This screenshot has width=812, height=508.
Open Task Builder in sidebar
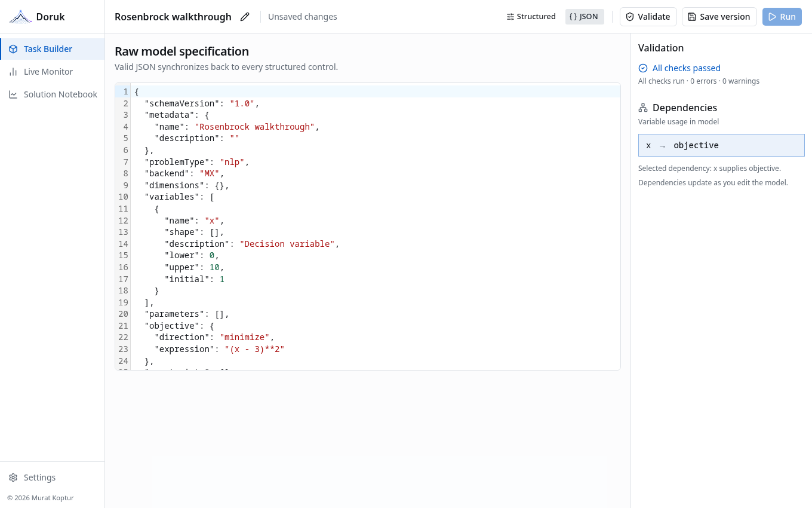(x=53, y=49)
